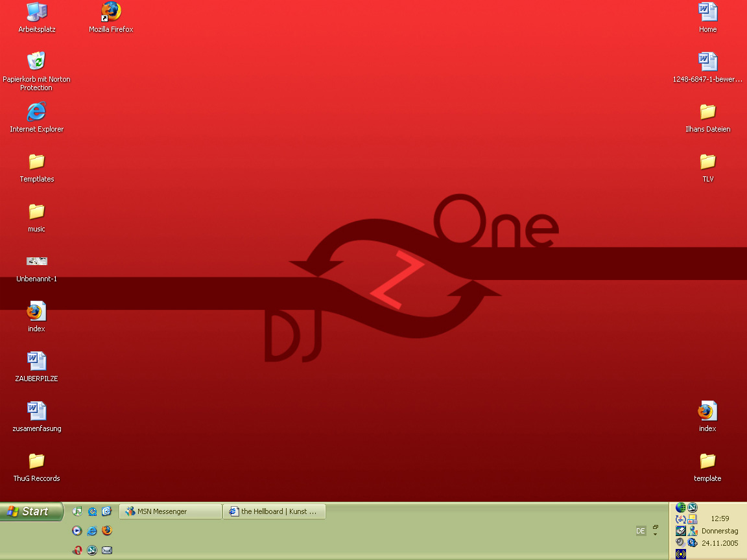747x560 pixels.
Task: Click the Quick Launch Firefox icon
Action: [107, 531]
